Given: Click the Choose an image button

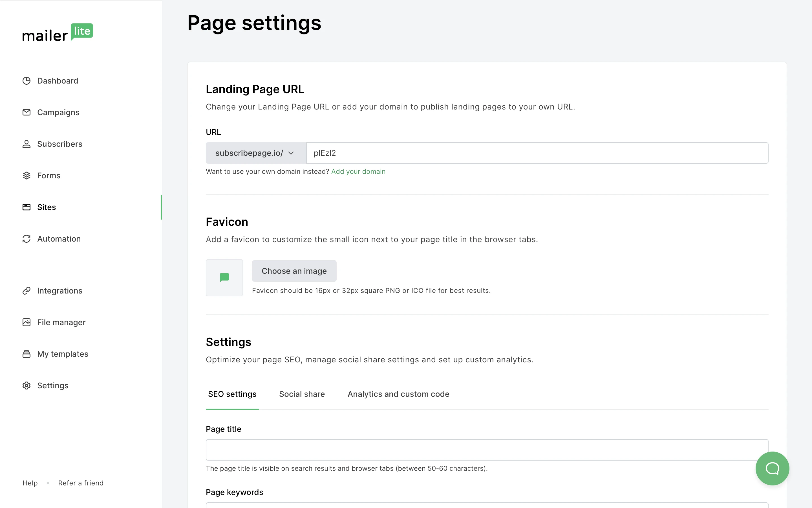Looking at the screenshot, I should coord(294,271).
